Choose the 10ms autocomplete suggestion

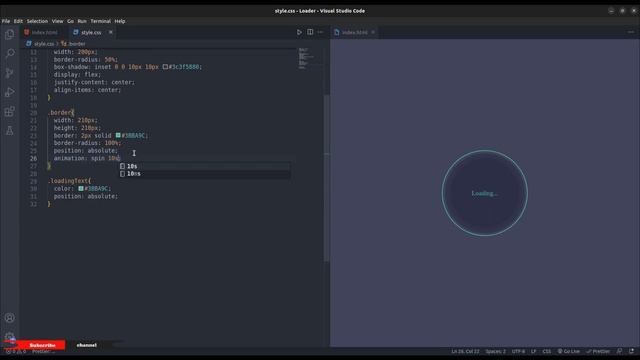point(204,174)
